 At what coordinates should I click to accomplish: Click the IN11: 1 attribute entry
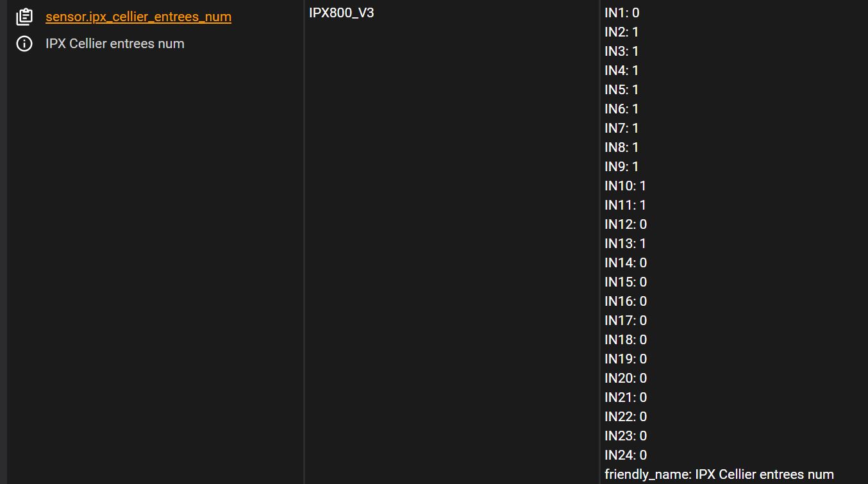[626, 205]
